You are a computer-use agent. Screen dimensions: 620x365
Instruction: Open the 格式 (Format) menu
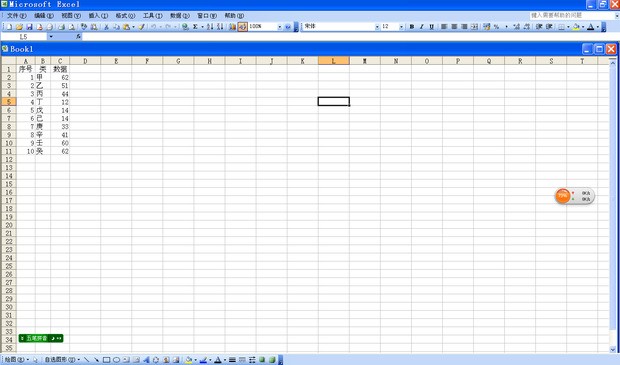click(125, 15)
